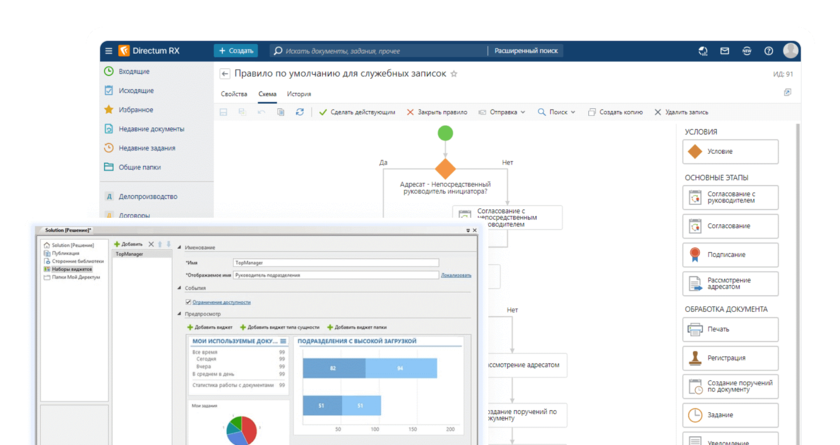
Task: Open the Поиск dropdown in toolbar
Action: coord(557,112)
